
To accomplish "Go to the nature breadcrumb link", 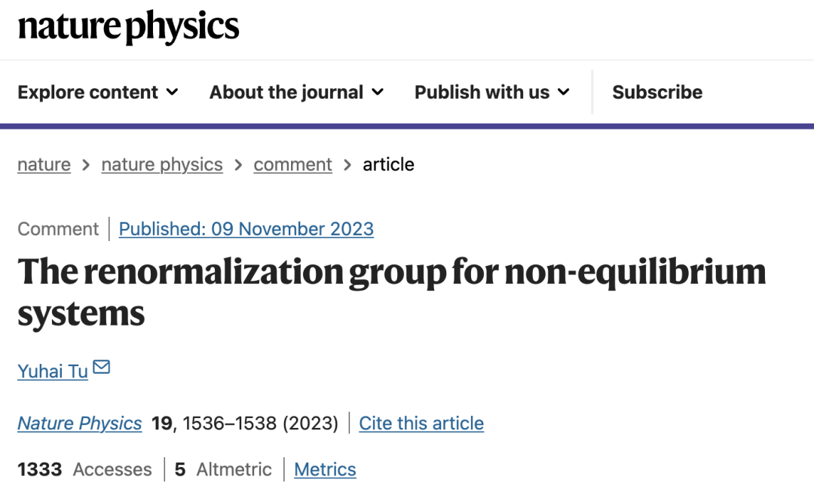I will click(44, 164).
